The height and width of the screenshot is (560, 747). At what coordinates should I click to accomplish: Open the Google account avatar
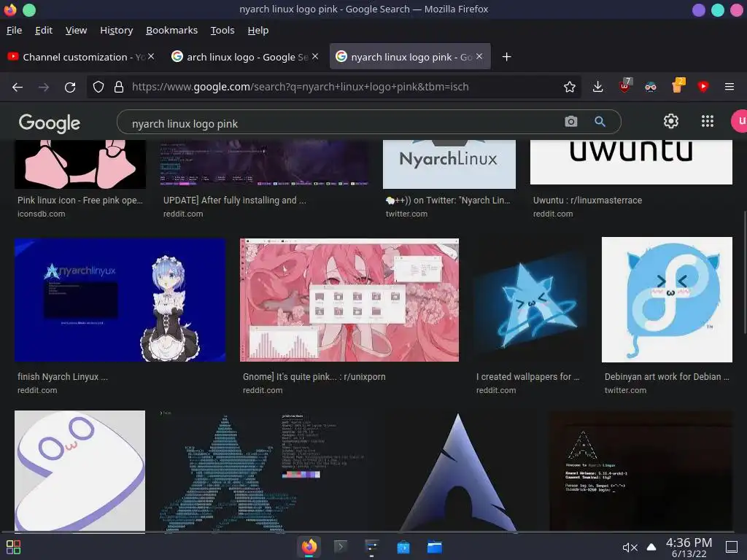coord(740,122)
